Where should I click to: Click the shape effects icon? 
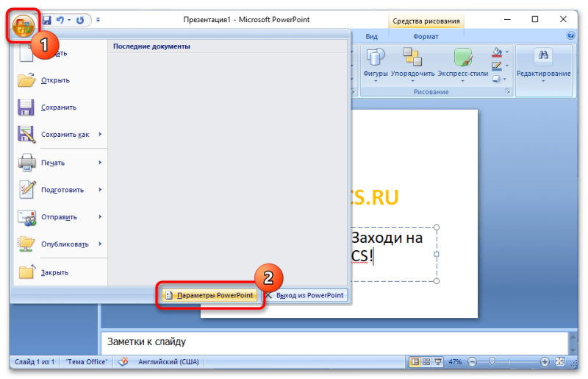pyautogui.click(x=496, y=79)
